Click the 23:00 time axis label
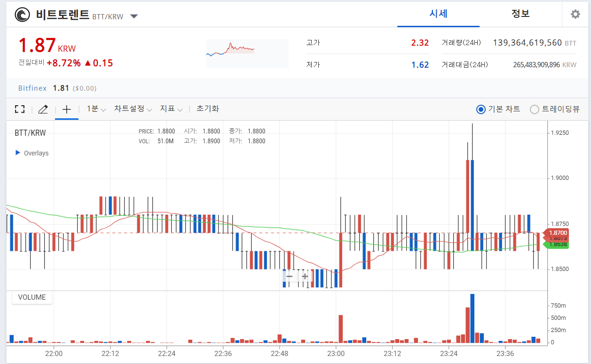The height and width of the screenshot is (364, 591). [x=336, y=353]
